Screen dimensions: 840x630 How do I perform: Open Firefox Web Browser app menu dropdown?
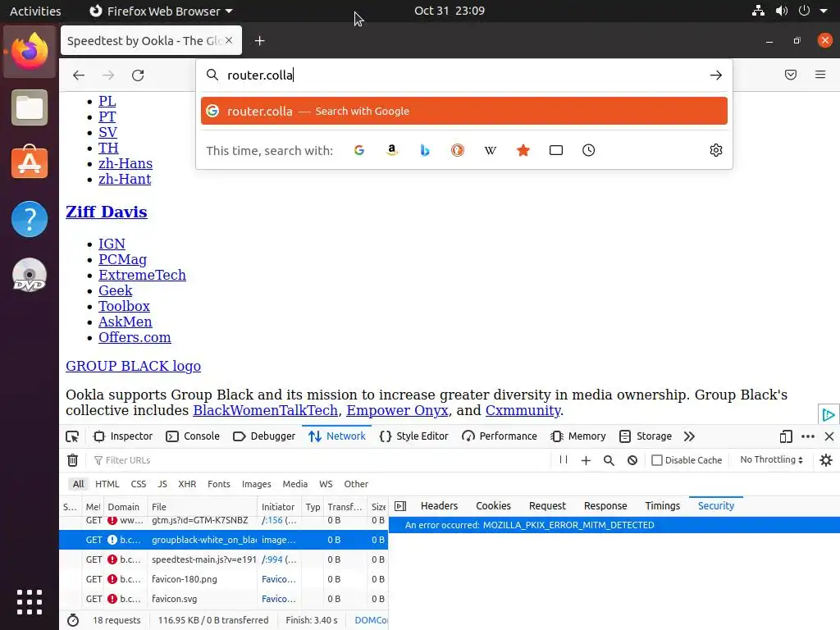[x=161, y=11]
